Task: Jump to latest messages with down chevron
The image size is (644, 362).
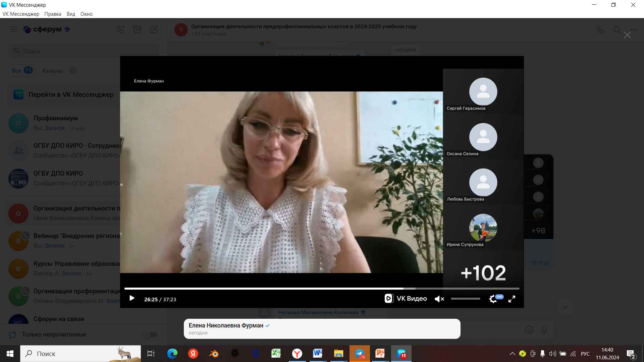Action: tap(565, 307)
